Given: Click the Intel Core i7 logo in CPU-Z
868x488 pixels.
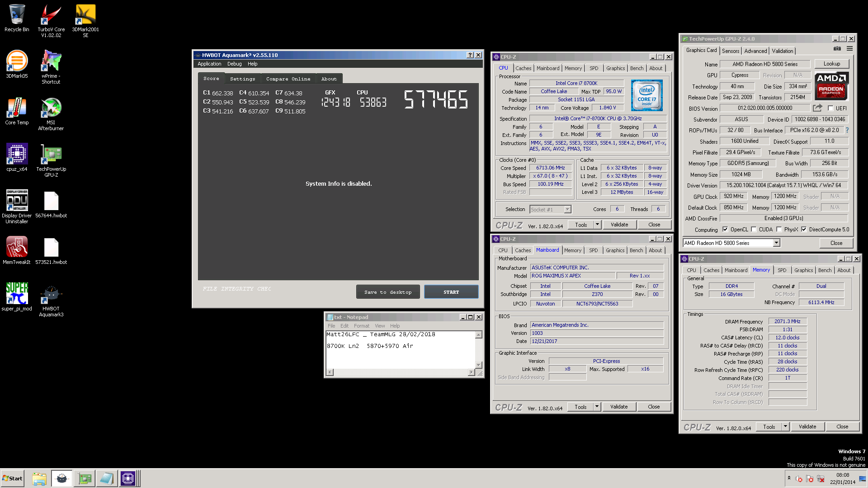Looking at the screenshot, I should point(647,95).
